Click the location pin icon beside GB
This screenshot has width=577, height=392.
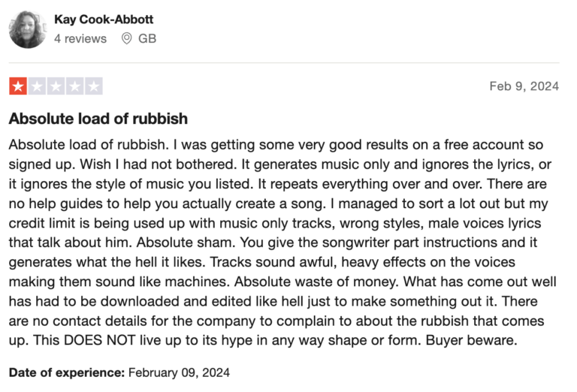126,38
